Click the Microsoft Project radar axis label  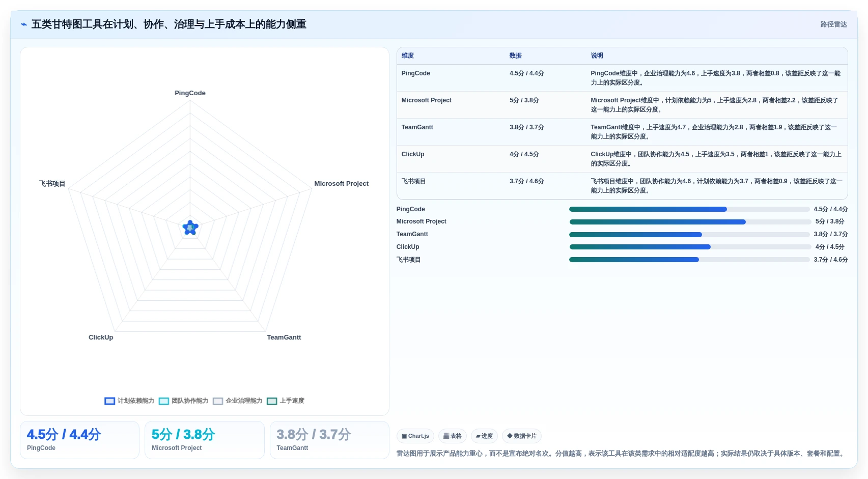click(341, 184)
